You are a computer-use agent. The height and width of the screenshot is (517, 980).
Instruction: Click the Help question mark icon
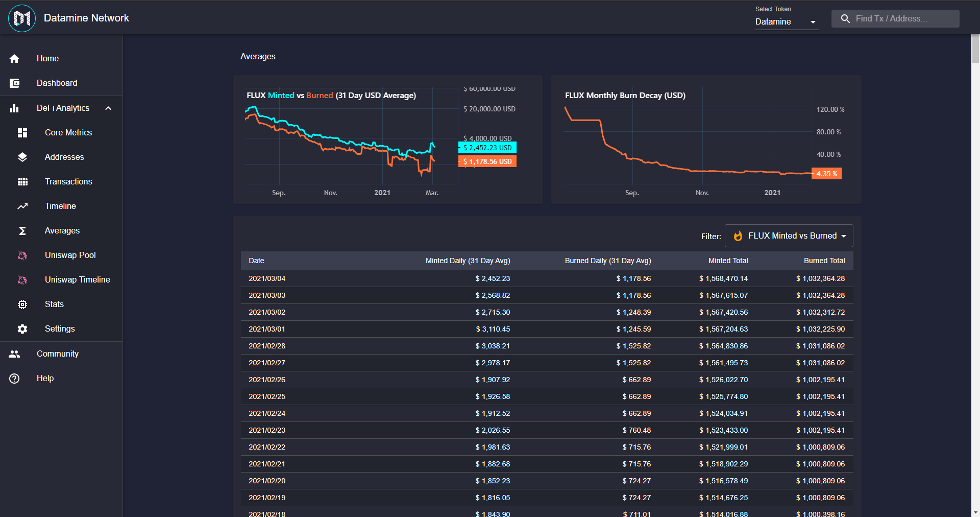14,379
